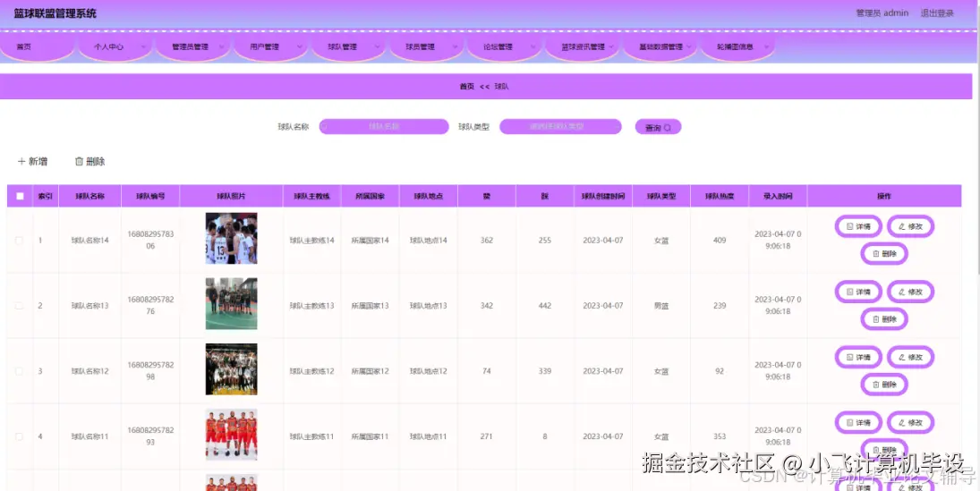Open 详情 for 球队名称12 row
The image size is (980, 491).
pos(858,358)
